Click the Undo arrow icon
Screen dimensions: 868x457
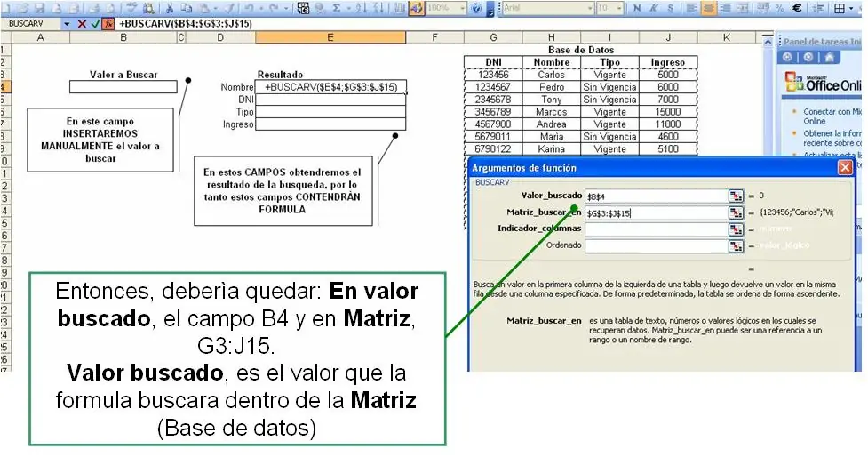249,8
